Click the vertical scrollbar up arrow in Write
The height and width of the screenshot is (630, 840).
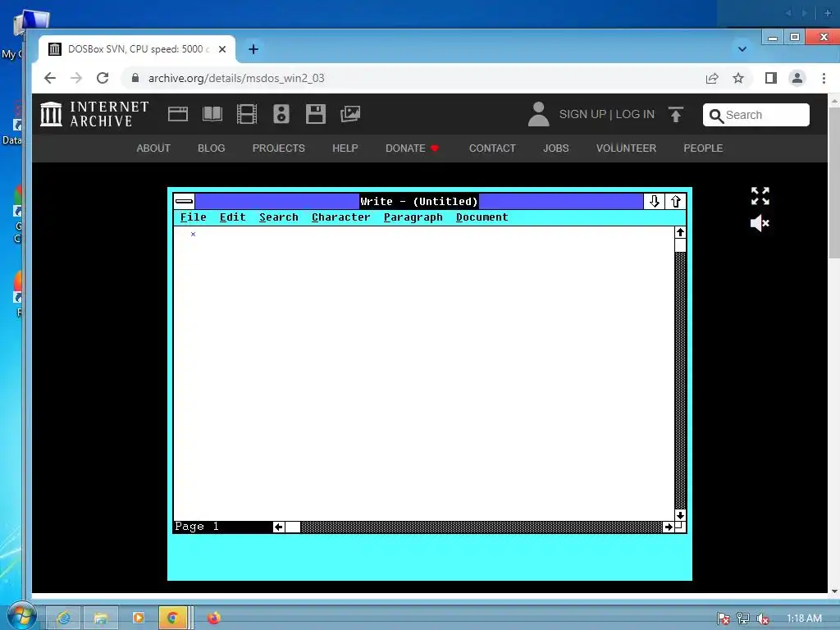click(680, 232)
